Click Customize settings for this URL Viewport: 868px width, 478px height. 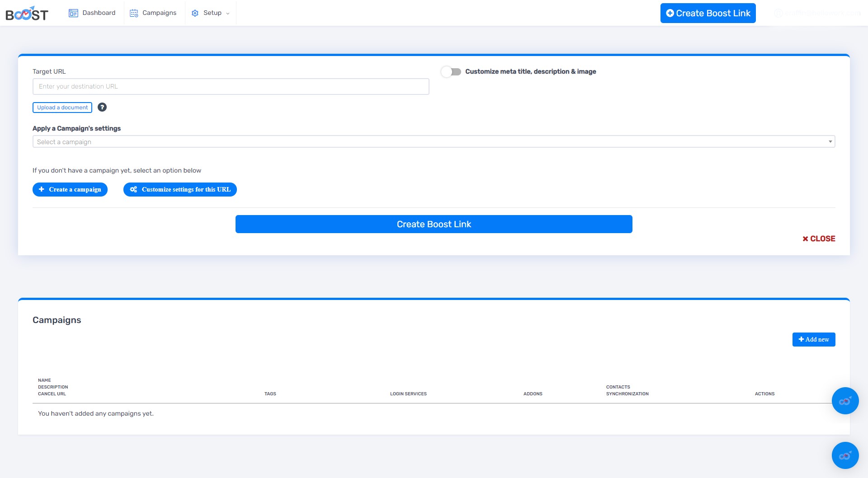tap(180, 190)
